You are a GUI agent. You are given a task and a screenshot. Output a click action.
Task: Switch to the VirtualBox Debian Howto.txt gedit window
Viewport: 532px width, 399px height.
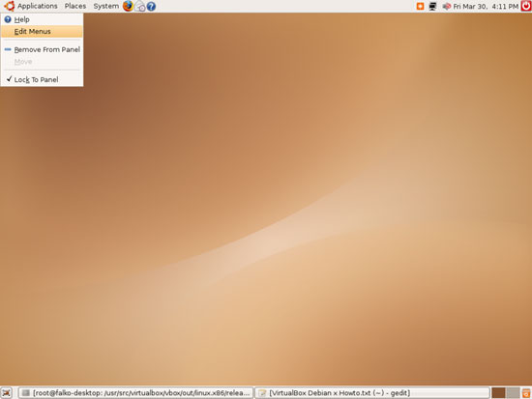click(372, 393)
